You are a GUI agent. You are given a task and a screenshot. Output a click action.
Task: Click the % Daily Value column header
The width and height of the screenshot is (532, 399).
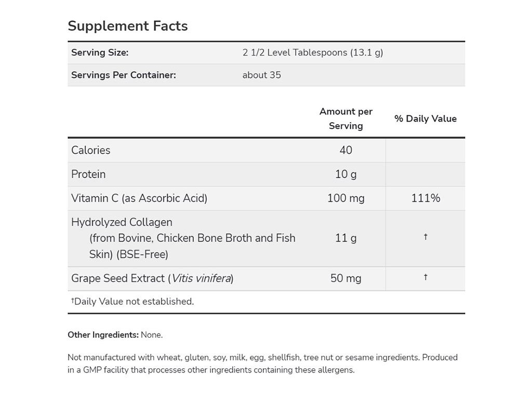[x=425, y=118]
